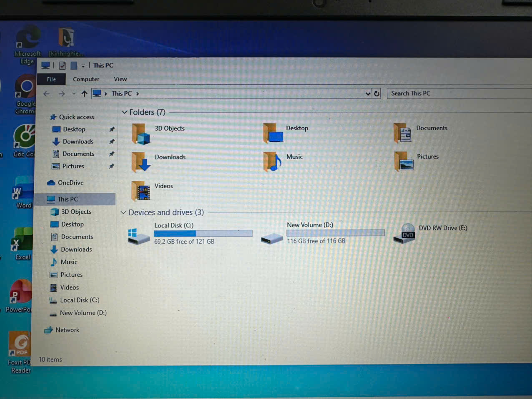Launch Microsoft Edge from the desktop

(x=28, y=45)
